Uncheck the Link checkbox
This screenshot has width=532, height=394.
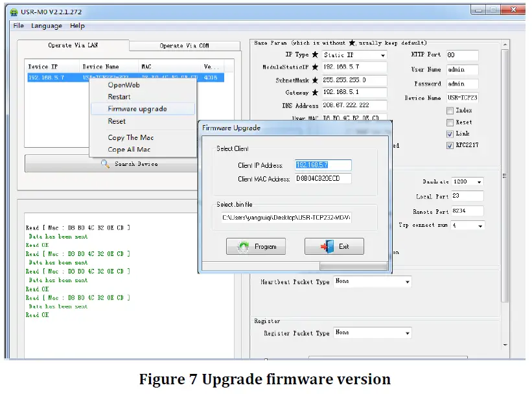click(x=450, y=134)
